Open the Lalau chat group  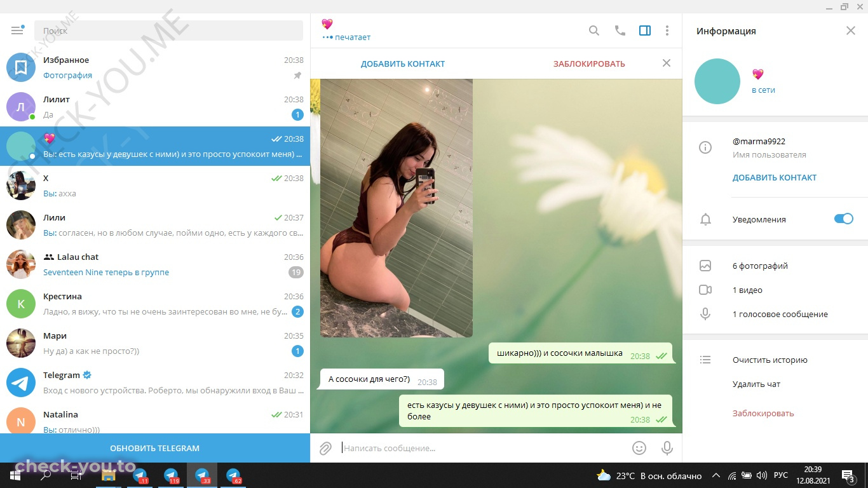pos(155,264)
